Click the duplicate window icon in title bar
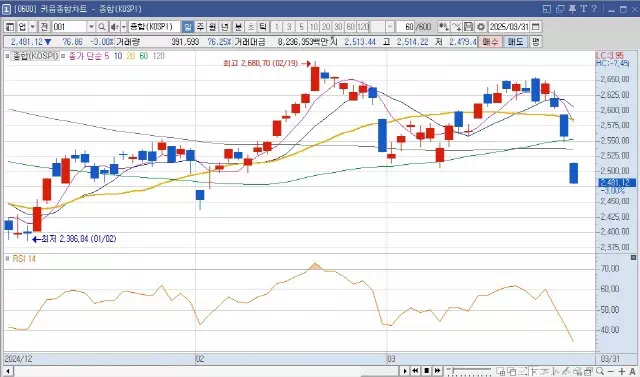640x377 pixels. point(560,9)
